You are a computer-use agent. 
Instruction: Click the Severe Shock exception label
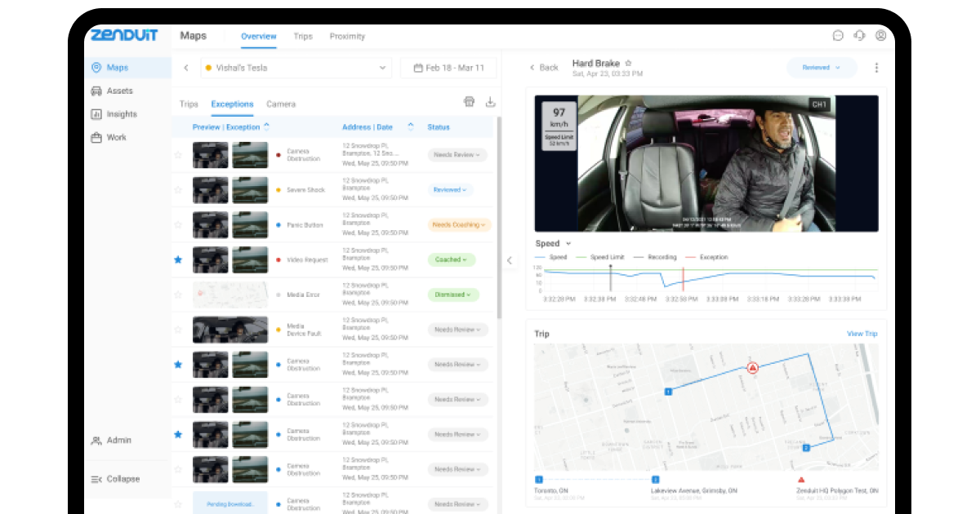(x=305, y=190)
